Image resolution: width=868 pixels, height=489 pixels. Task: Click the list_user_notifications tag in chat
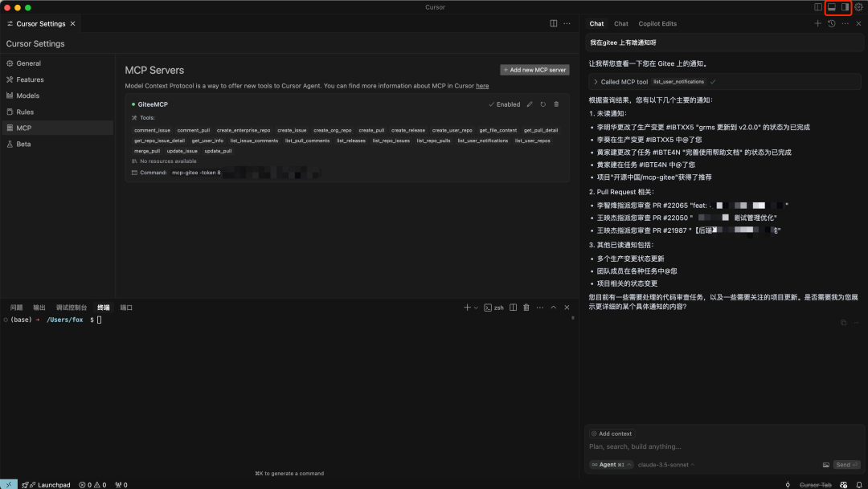(678, 82)
